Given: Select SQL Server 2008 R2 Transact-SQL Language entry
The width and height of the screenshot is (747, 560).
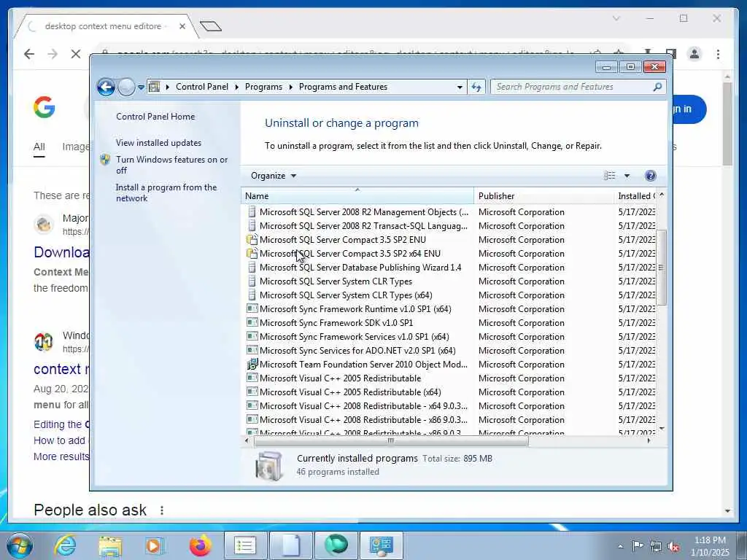Looking at the screenshot, I should pos(363,226).
